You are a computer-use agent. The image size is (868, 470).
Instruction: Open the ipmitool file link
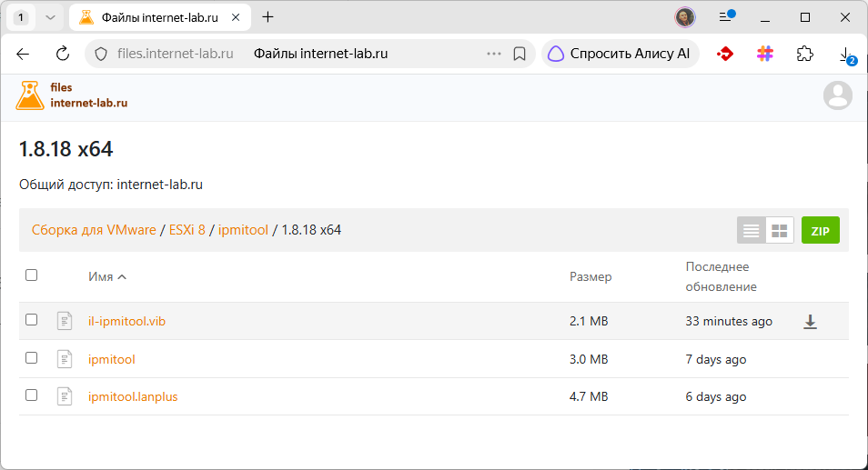tap(111, 359)
